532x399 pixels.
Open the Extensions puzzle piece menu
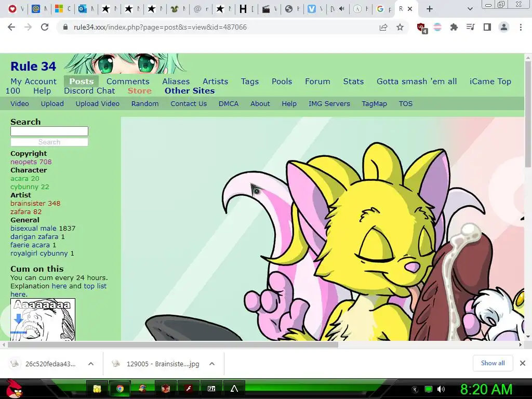[x=454, y=27]
